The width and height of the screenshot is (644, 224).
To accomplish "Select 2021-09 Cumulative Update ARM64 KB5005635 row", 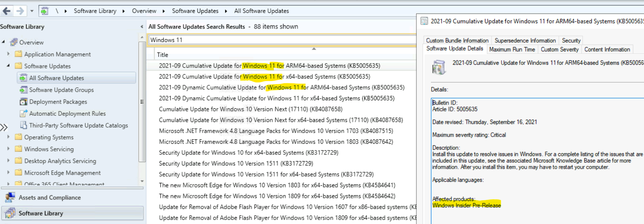I will click(281, 66).
